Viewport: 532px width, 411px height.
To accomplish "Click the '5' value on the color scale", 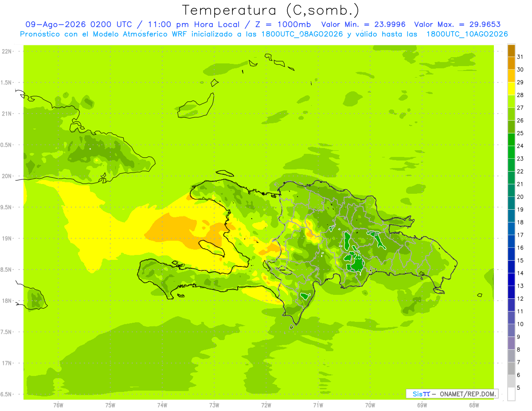I will coord(519,388).
